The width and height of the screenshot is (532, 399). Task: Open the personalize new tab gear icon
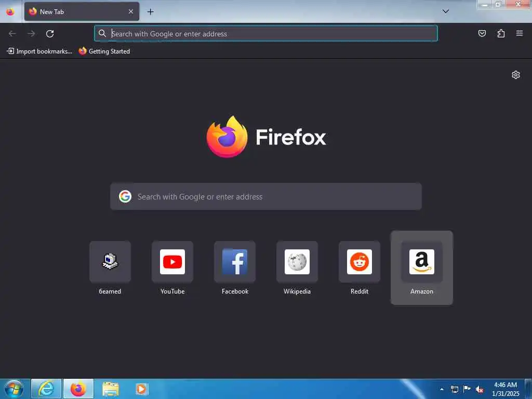pyautogui.click(x=516, y=75)
